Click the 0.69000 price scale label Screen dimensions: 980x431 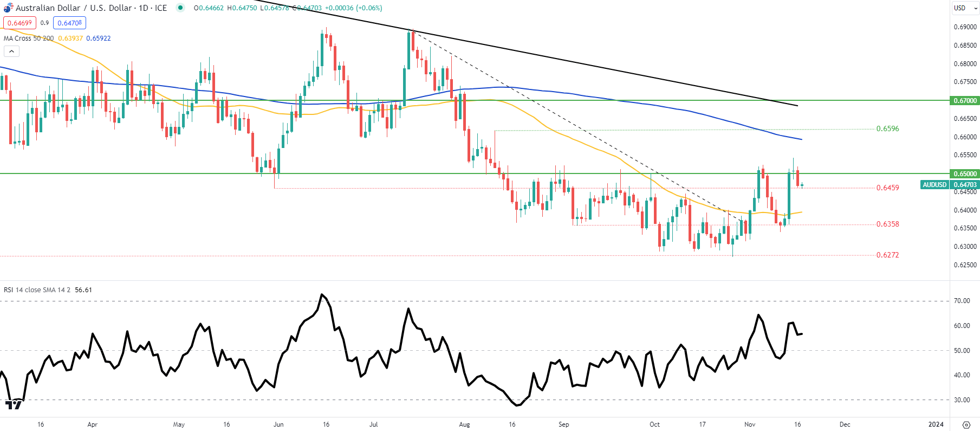click(965, 27)
